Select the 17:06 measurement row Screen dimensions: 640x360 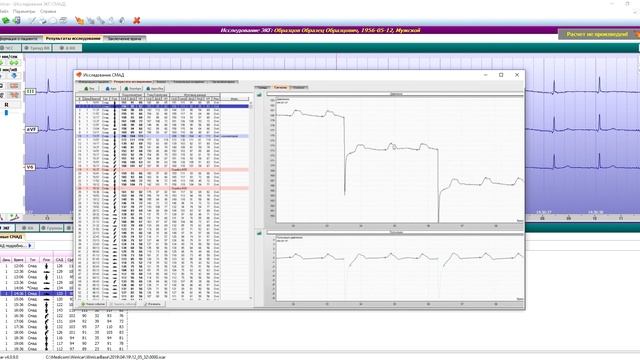pyautogui.click(x=64, y=321)
